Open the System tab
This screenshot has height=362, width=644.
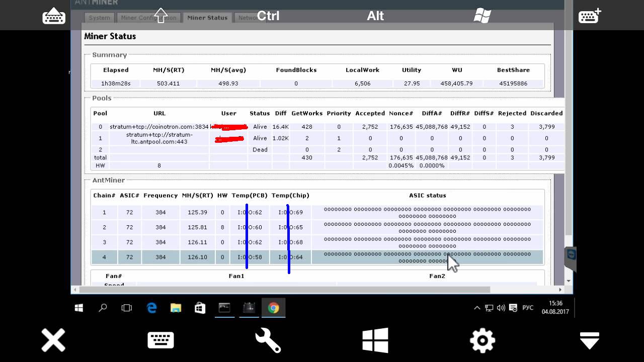pyautogui.click(x=100, y=18)
